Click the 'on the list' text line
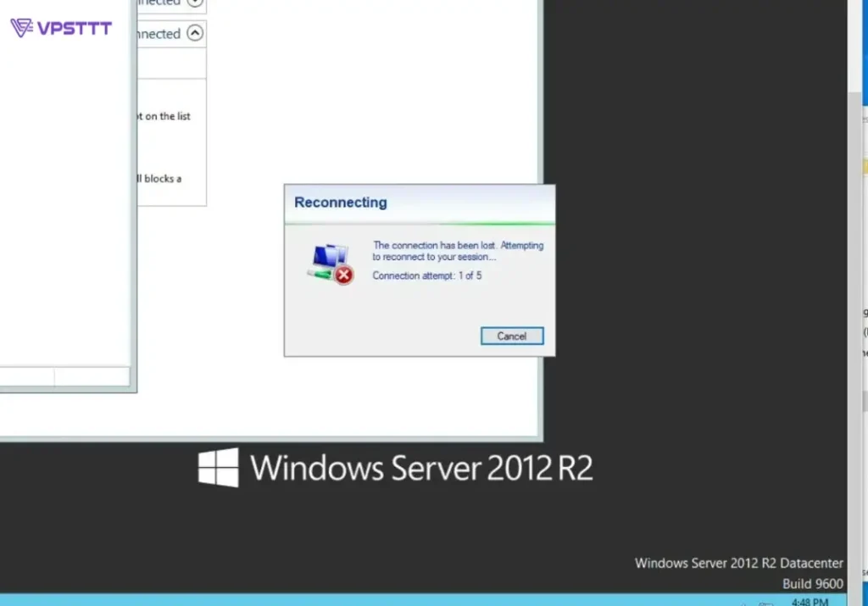This screenshot has height=606, width=868. [x=164, y=116]
